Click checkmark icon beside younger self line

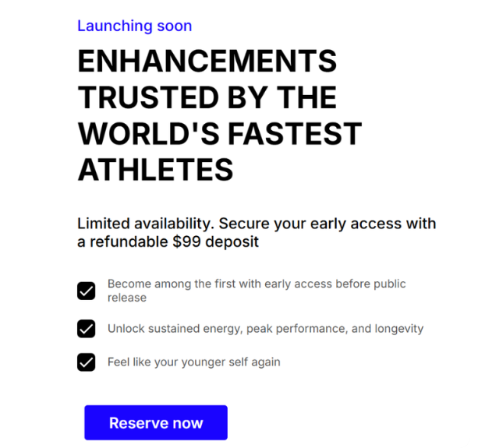click(x=87, y=362)
